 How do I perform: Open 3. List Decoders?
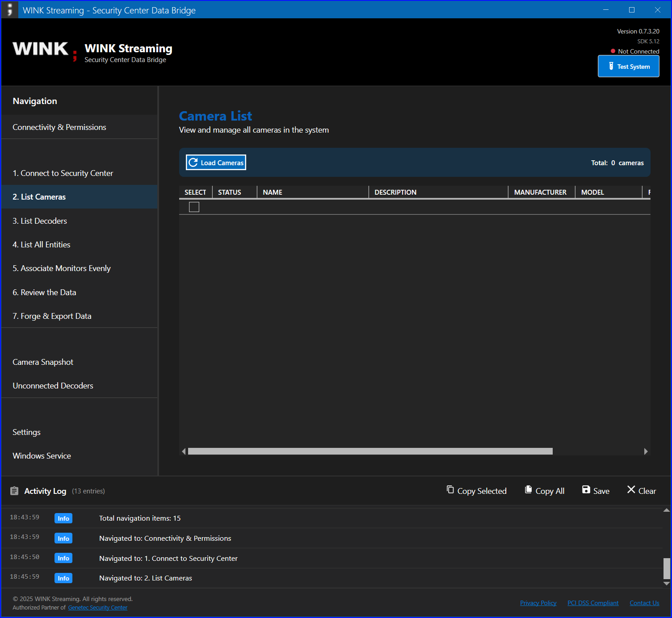(80, 221)
